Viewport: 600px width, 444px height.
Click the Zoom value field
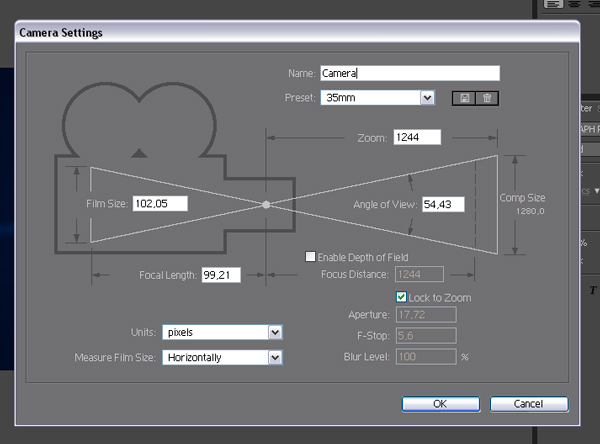click(x=424, y=137)
